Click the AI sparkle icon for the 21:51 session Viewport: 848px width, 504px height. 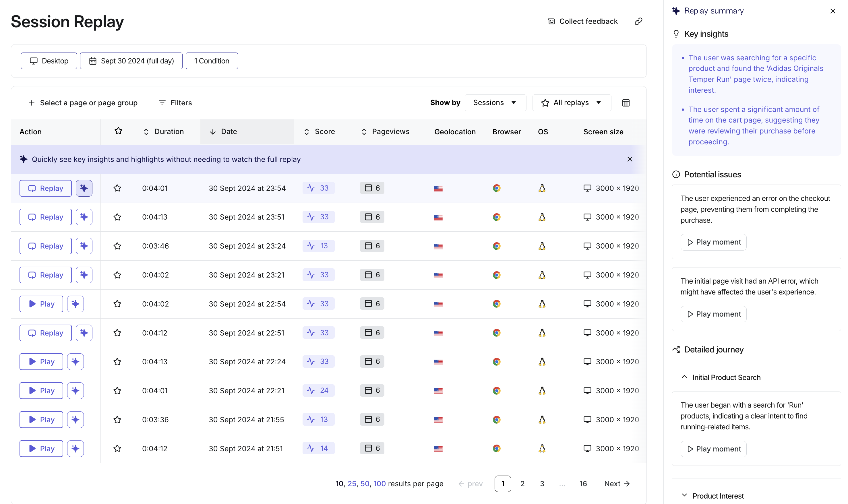[x=75, y=449]
